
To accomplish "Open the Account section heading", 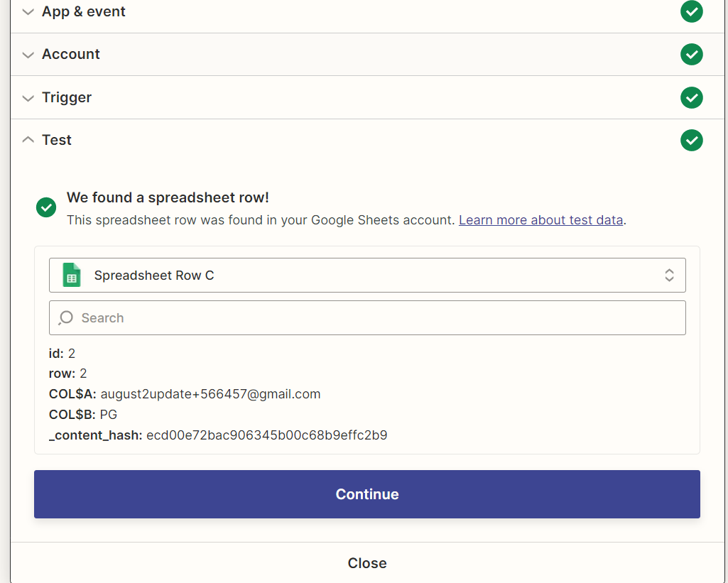I will 71,54.
